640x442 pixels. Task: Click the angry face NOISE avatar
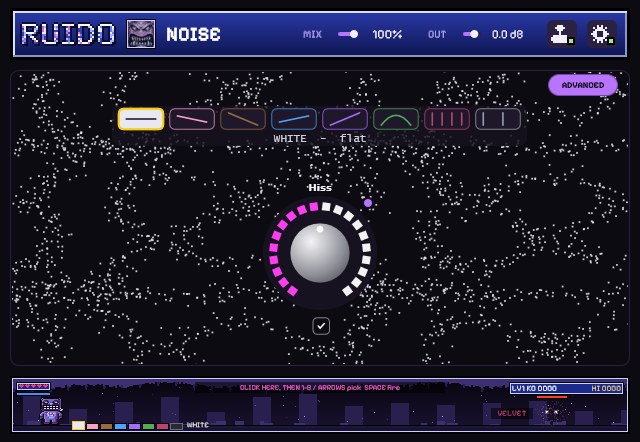141,34
